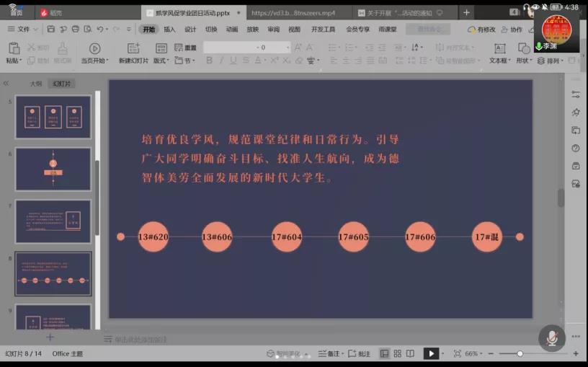Start slideshow with the play button
The image size is (588, 367).
(430, 353)
